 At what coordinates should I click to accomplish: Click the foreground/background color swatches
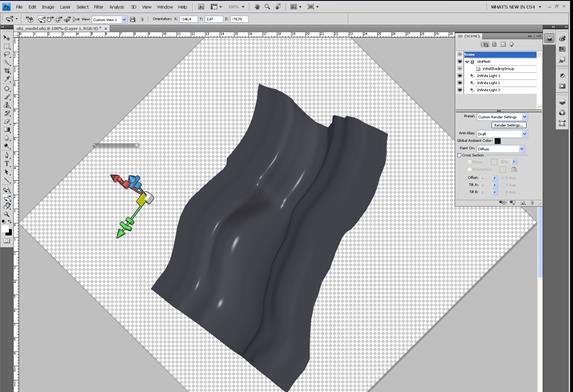pos(7,230)
